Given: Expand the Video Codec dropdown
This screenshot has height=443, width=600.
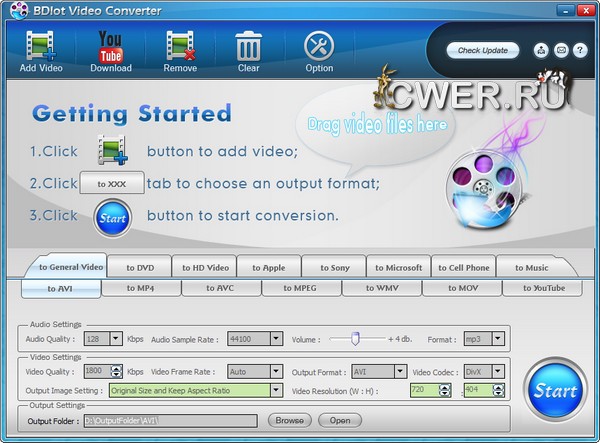Looking at the screenshot, I should [x=498, y=371].
